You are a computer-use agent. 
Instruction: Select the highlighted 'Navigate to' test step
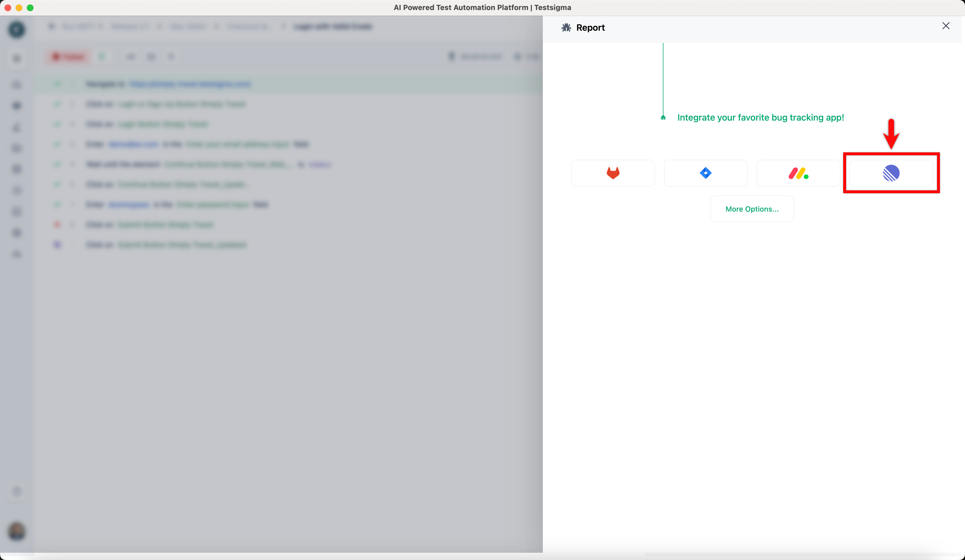(105, 84)
